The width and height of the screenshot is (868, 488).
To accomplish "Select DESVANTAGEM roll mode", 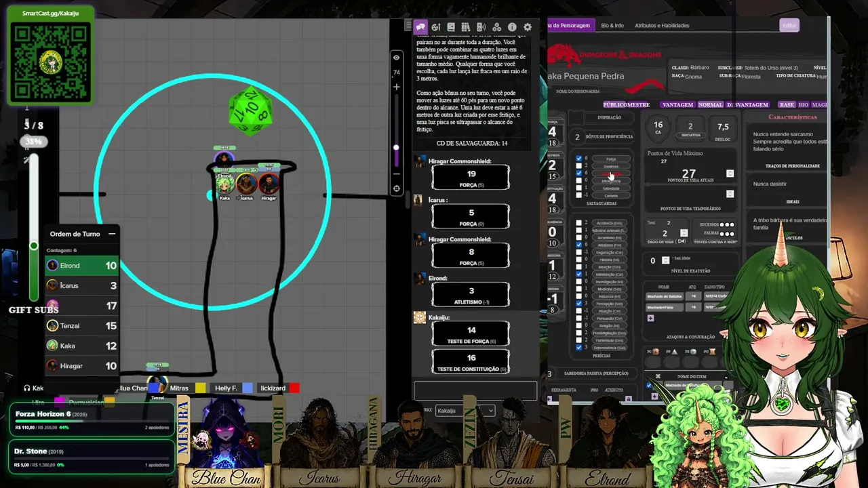I will [x=747, y=105].
